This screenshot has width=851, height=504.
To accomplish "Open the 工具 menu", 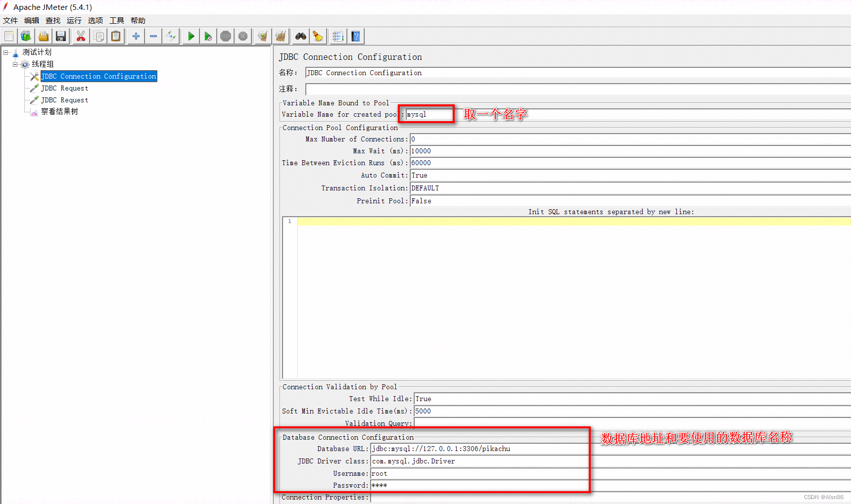I will (x=117, y=20).
